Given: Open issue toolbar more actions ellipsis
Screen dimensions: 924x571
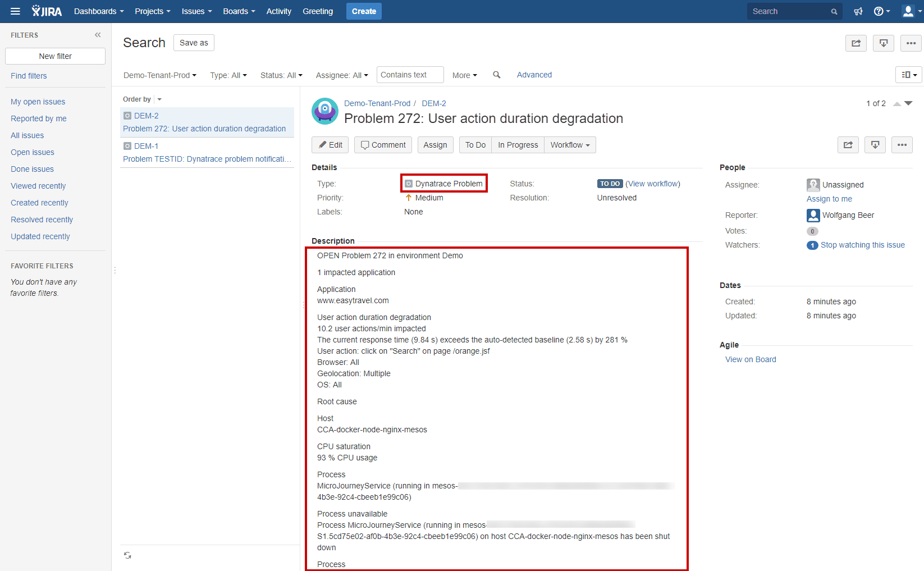Looking at the screenshot, I should click(902, 145).
